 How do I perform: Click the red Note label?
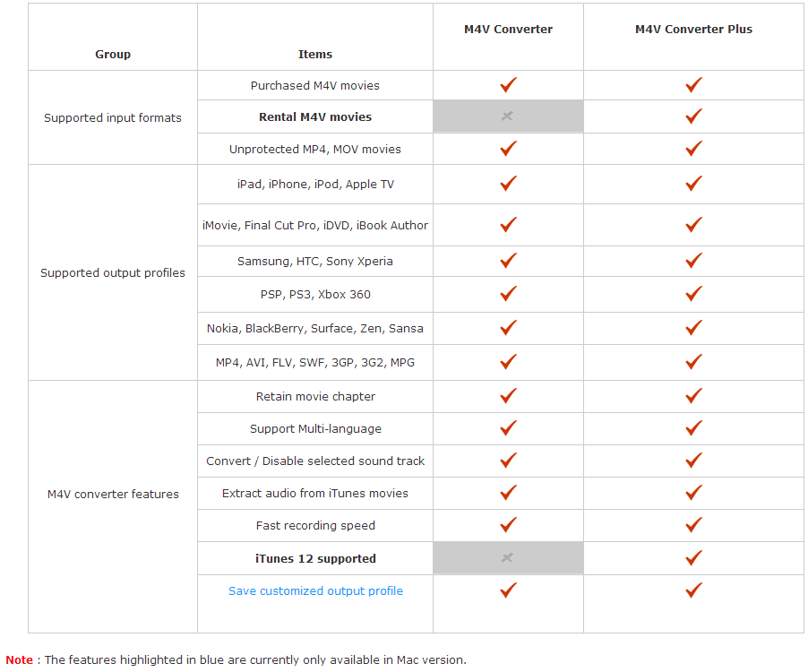tap(19, 659)
